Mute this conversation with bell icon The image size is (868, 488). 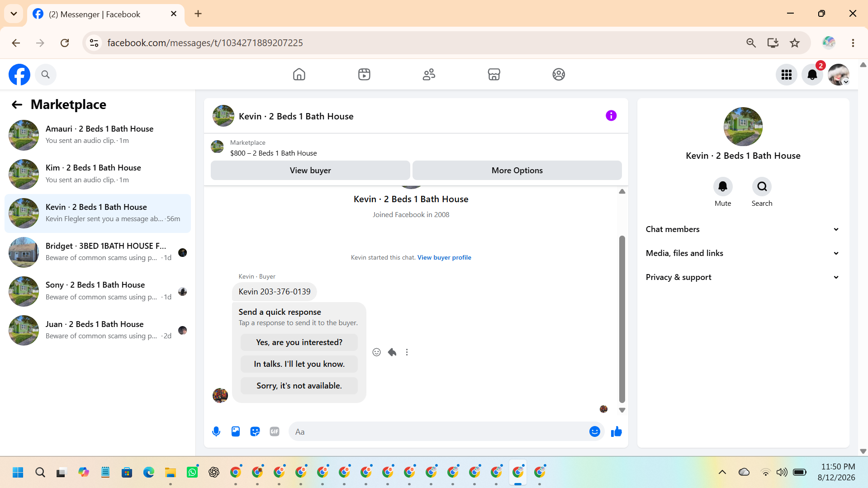tap(723, 186)
